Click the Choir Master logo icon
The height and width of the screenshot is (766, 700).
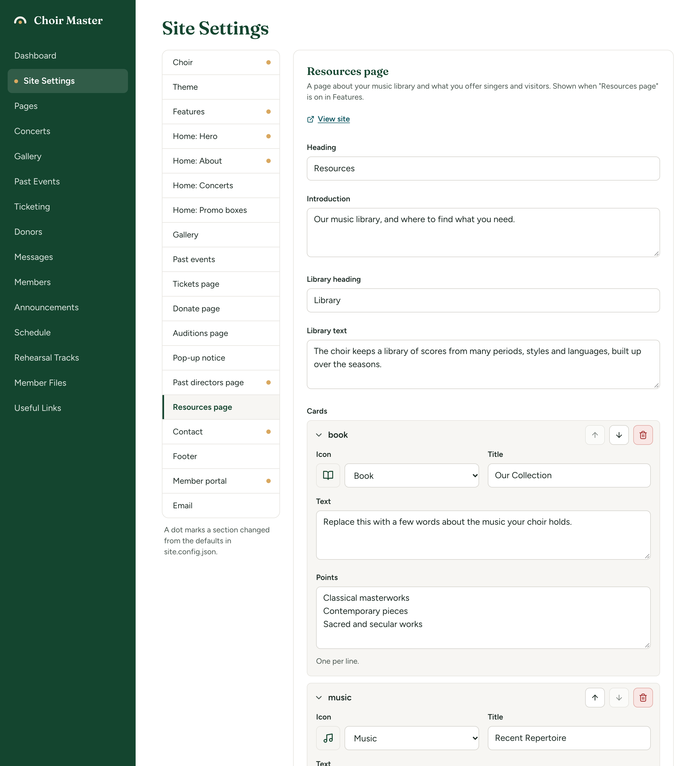pos(20,21)
